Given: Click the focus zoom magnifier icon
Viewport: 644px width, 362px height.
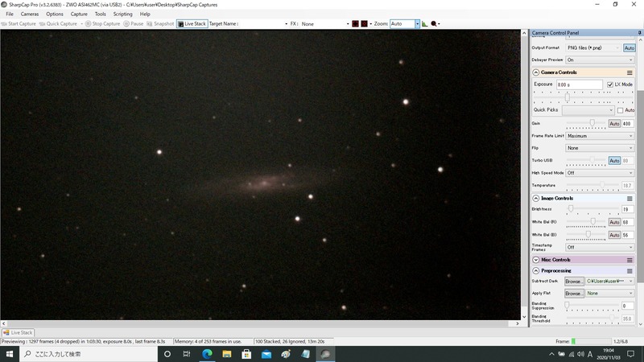Looking at the screenshot, I should (x=434, y=24).
